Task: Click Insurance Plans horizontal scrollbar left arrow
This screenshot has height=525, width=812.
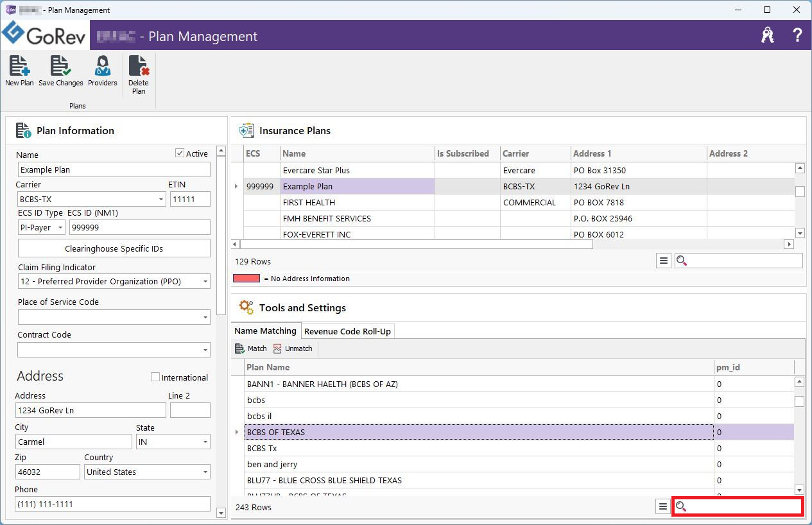Action: pyautogui.click(x=235, y=244)
